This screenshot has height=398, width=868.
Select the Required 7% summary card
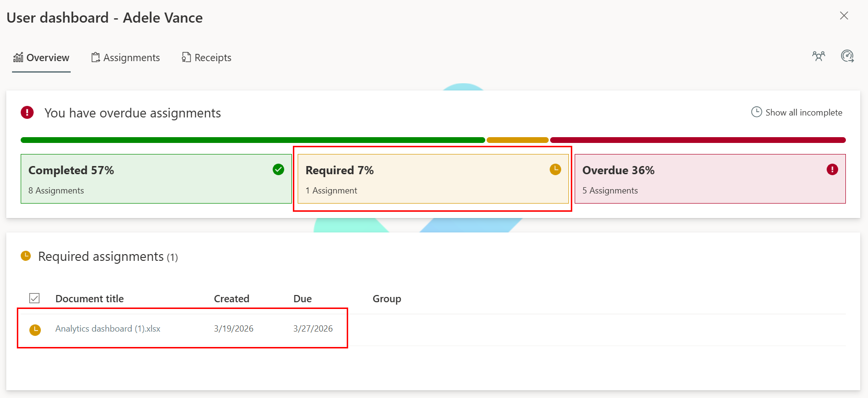pyautogui.click(x=432, y=179)
